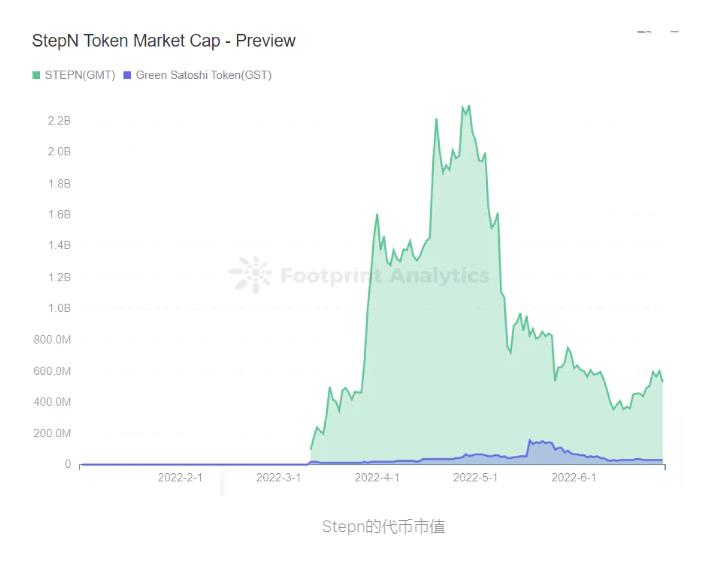
Task: Click the chart caption Stepn的代币市值
Action: (x=383, y=526)
